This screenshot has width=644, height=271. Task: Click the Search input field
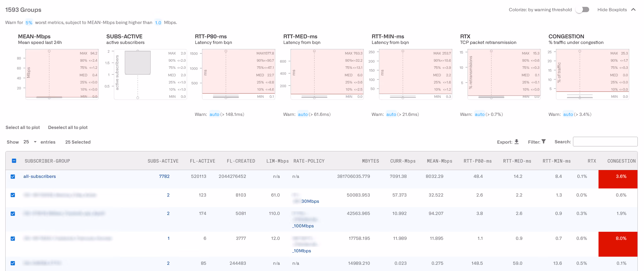(x=605, y=141)
